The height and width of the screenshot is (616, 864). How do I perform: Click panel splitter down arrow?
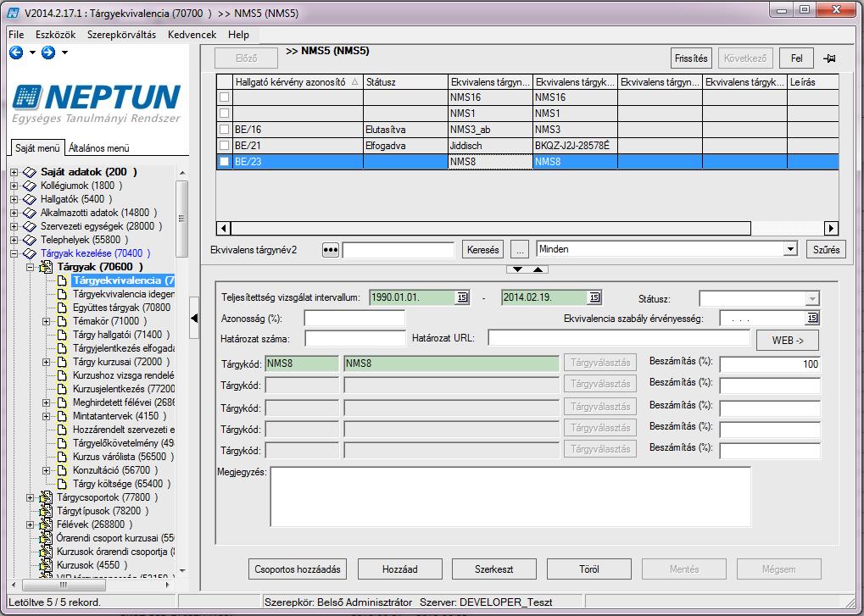point(517,269)
